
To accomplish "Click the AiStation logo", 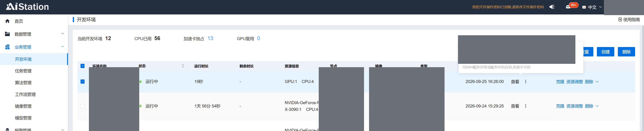I will [x=27, y=7].
